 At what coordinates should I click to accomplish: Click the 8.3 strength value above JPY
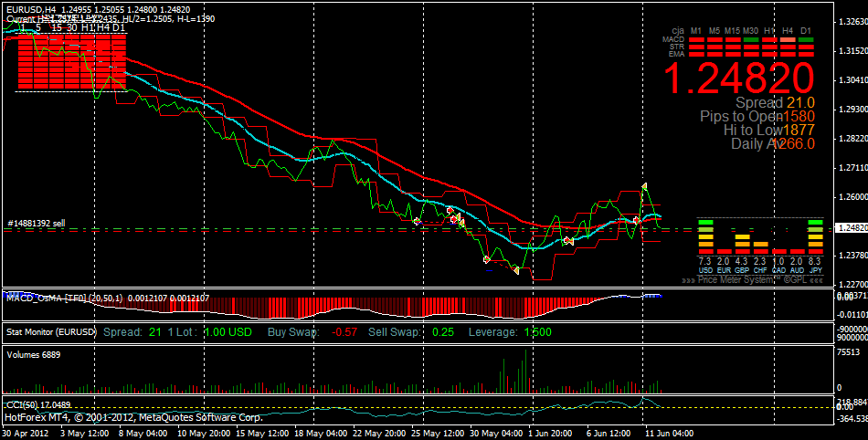[815, 261]
